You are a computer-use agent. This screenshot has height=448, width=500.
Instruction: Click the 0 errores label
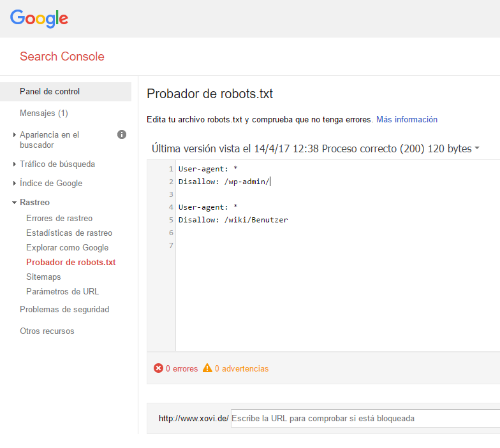pos(182,368)
